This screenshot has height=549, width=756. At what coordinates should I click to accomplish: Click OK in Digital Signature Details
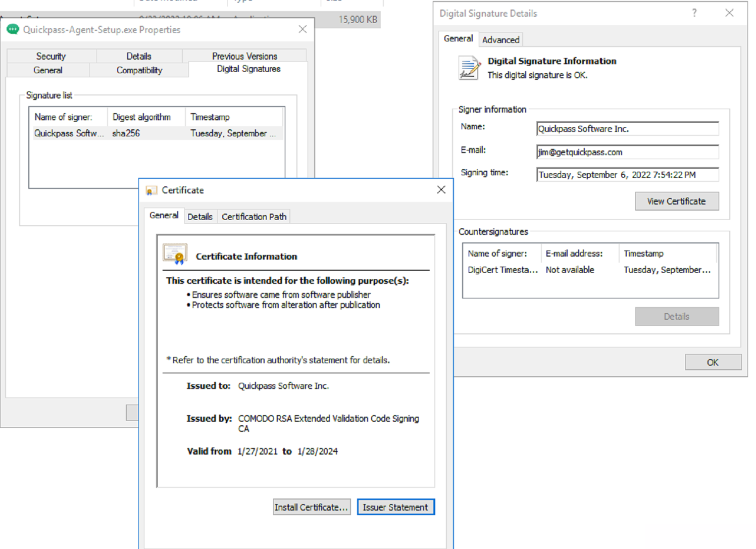pyautogui.click(x=713, y=362)
